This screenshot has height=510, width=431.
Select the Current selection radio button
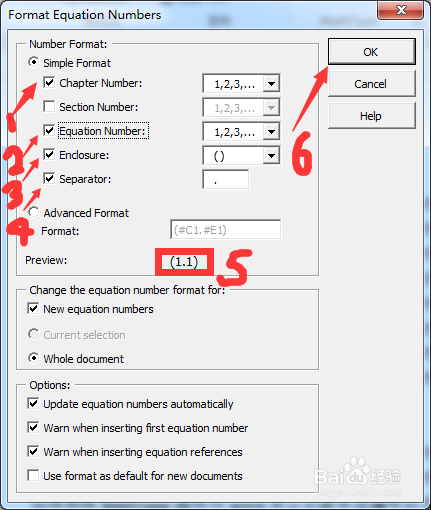[33, 334]
